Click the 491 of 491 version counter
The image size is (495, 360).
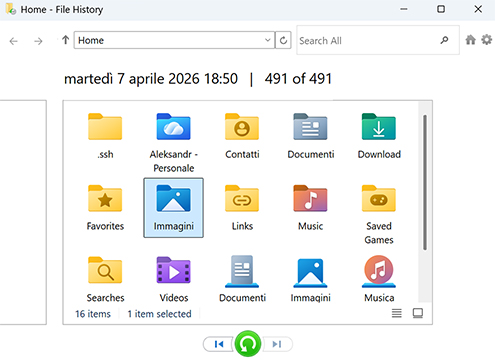coord(298,79)
